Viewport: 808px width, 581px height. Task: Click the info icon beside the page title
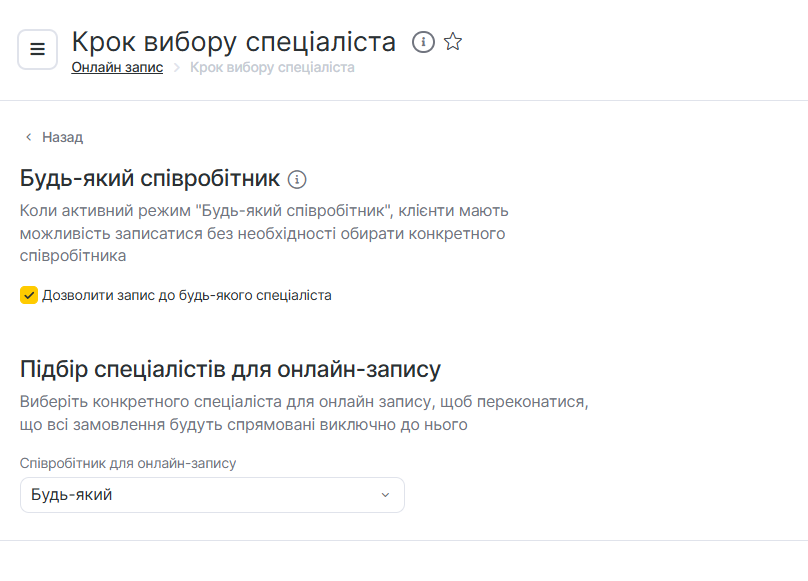point(424,42)
